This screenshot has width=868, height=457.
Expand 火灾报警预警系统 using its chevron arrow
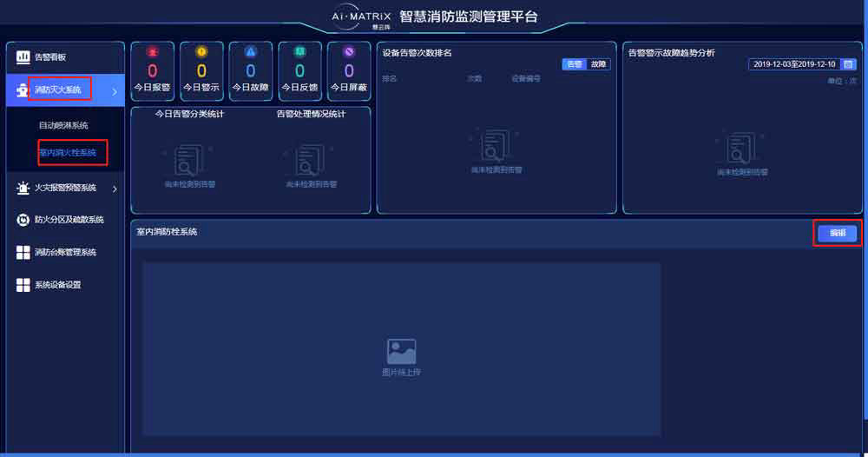point(115,189)
